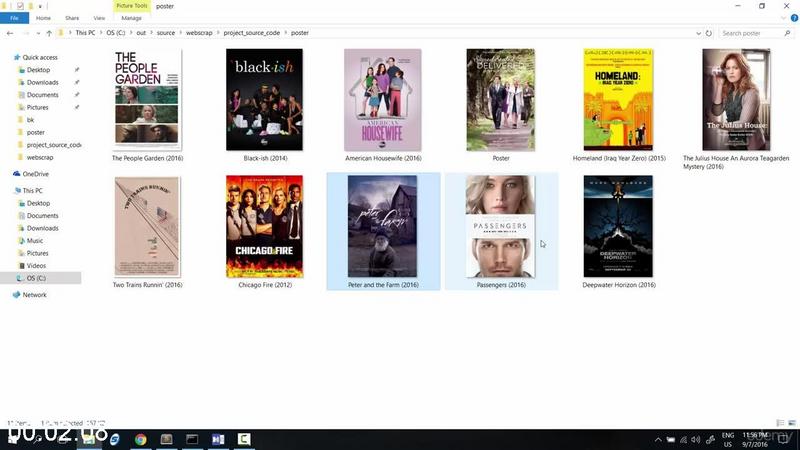Click This PC in the address bar
The image size is (800, 450).
coord(85,33)
